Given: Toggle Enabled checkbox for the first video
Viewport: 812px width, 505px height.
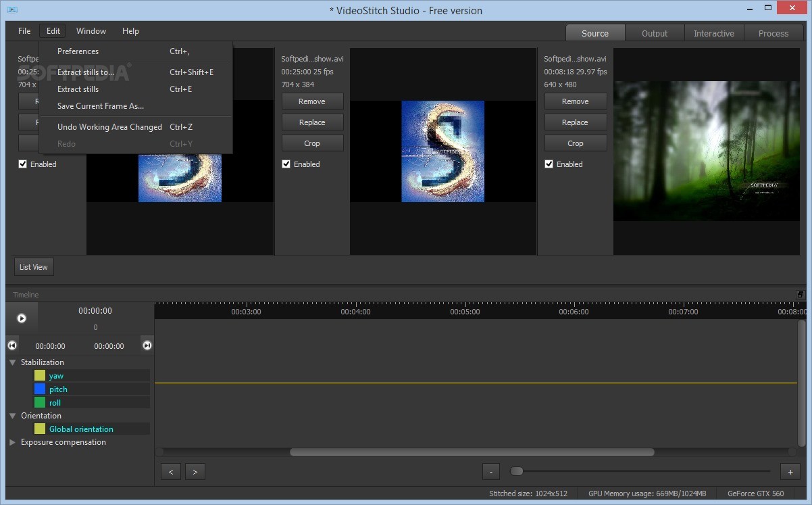Looking at the screenshot, I should click(23, 164).
